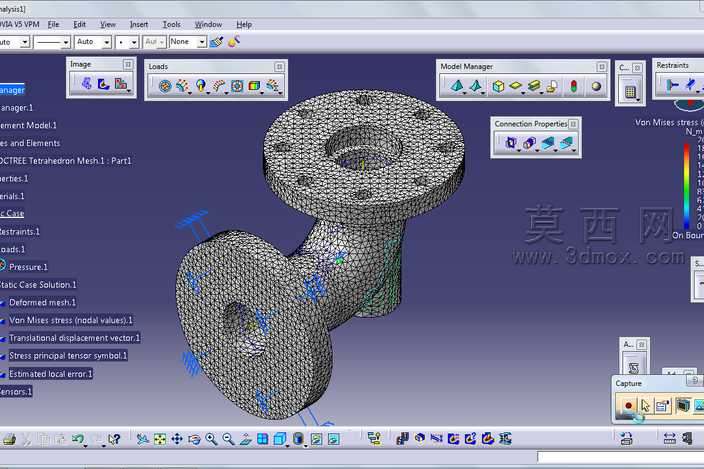Open the View menu
Image resolution: width=704 pixels, height=469 pixels.
(107, 24)
